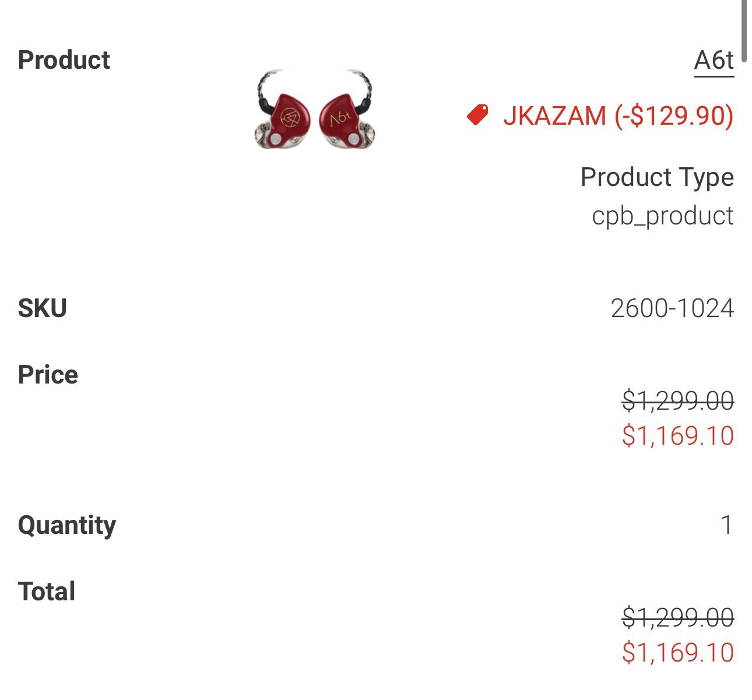Click the red coupon tag icon
The width and height of the screenshot is (752, 700).
tap(477, 115)
